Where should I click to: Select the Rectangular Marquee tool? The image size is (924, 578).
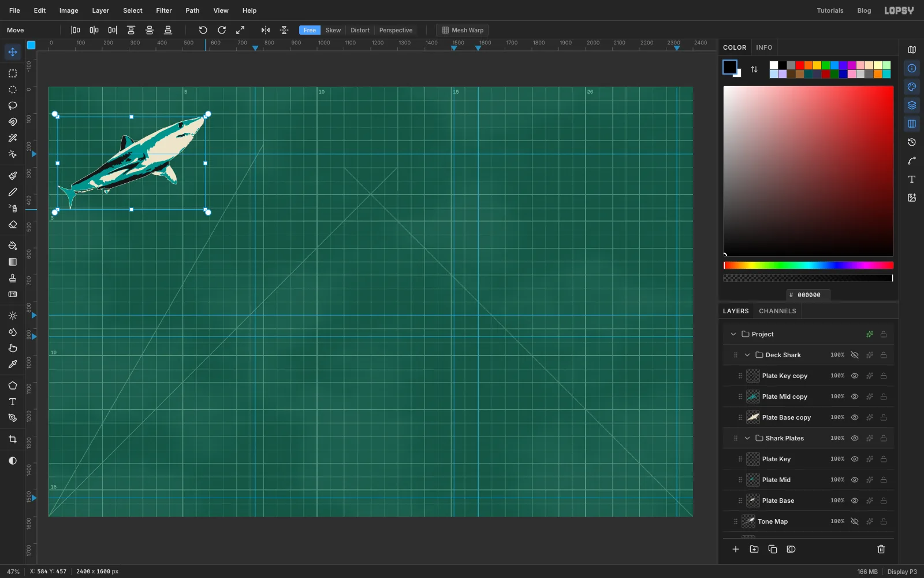coord(13,73)
